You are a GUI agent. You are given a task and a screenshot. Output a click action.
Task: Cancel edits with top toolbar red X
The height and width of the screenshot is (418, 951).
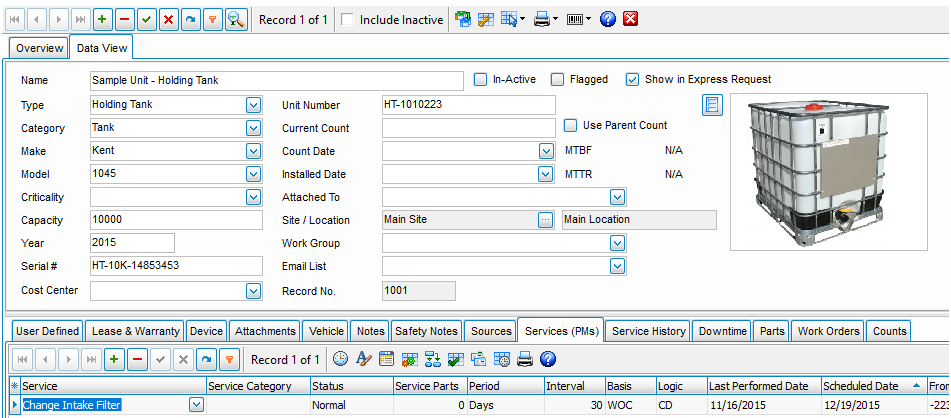point(168,20)
